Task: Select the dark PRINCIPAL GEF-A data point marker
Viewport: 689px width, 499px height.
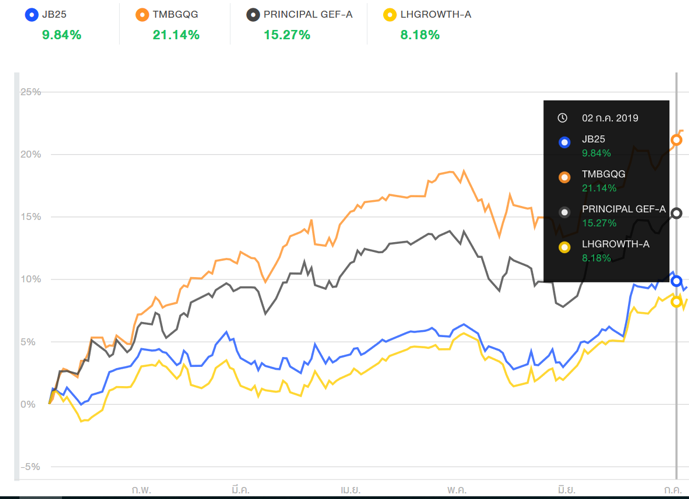Action: click(x=677, y=213)
